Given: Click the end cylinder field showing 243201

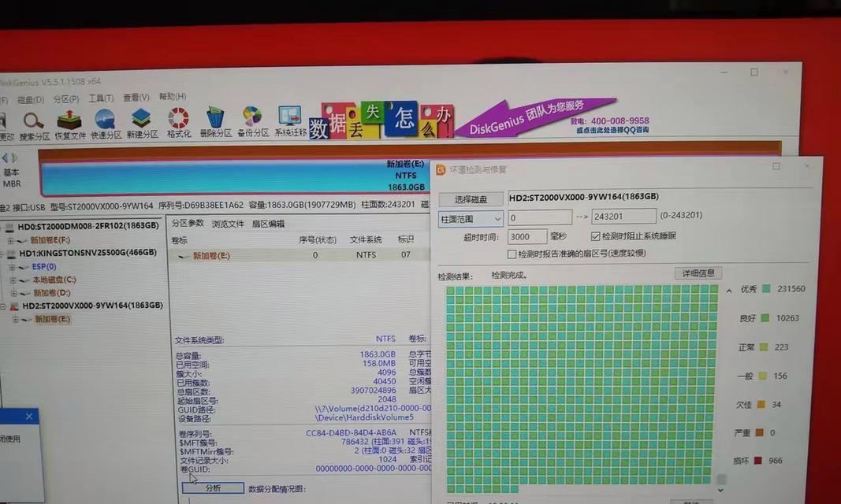Looking at the screenshot, I should click(623, 216).
